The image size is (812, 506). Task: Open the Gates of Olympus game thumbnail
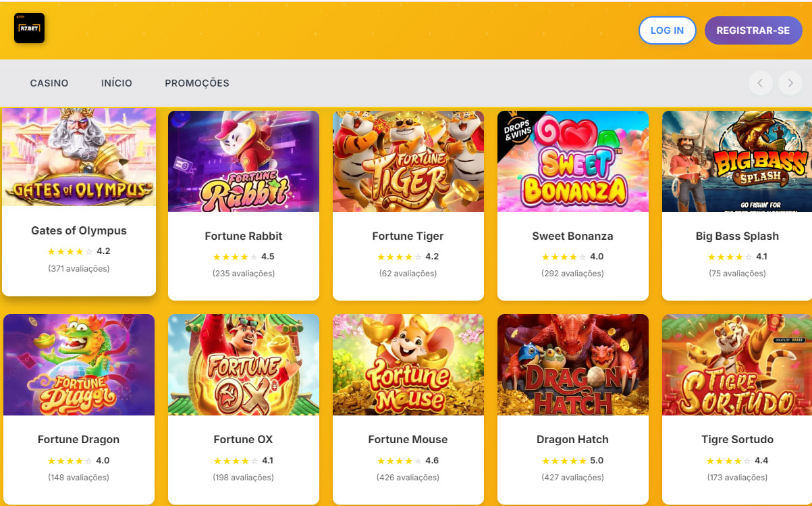point(79,157)
